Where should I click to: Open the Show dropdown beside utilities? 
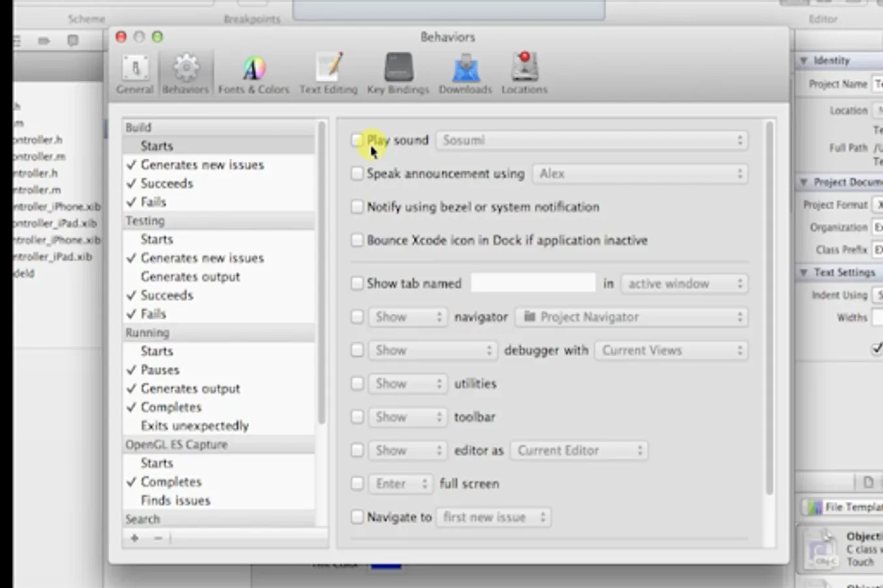[x=408, y=384]
